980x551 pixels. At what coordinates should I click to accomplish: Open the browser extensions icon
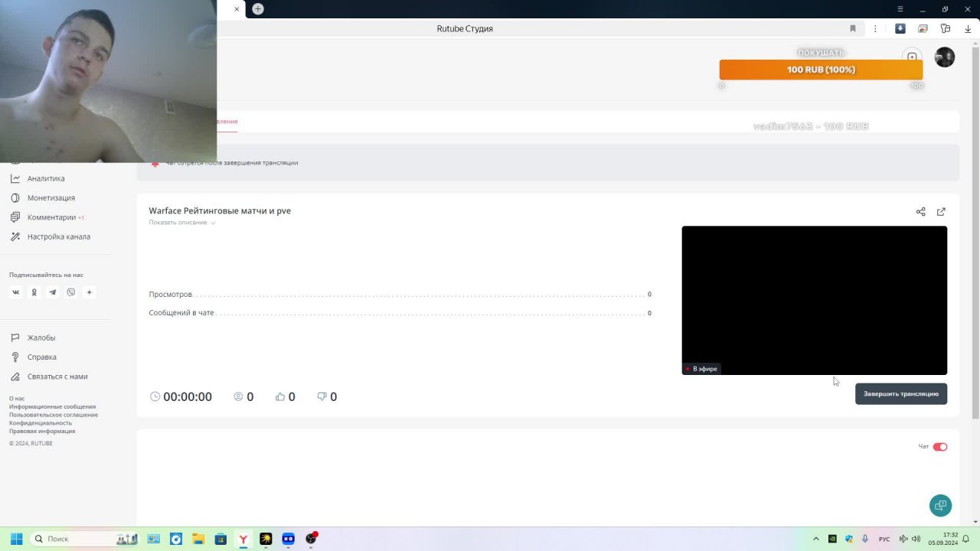946,28
